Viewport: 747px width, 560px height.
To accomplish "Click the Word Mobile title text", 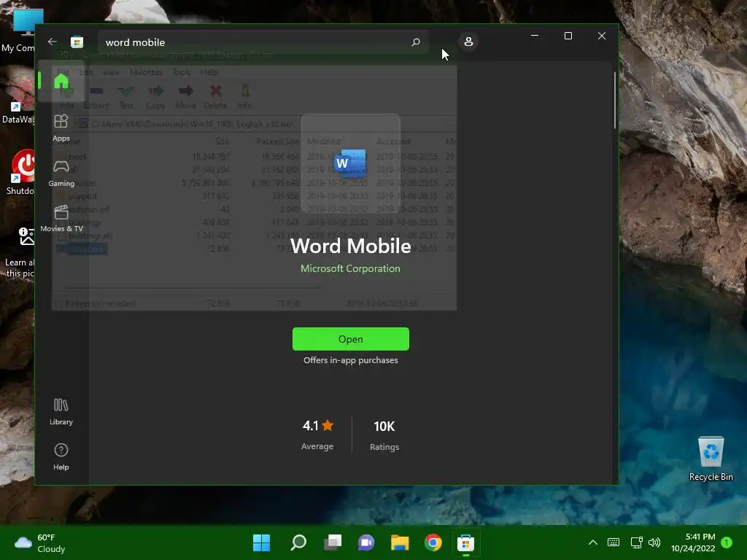I will (351, 246).
